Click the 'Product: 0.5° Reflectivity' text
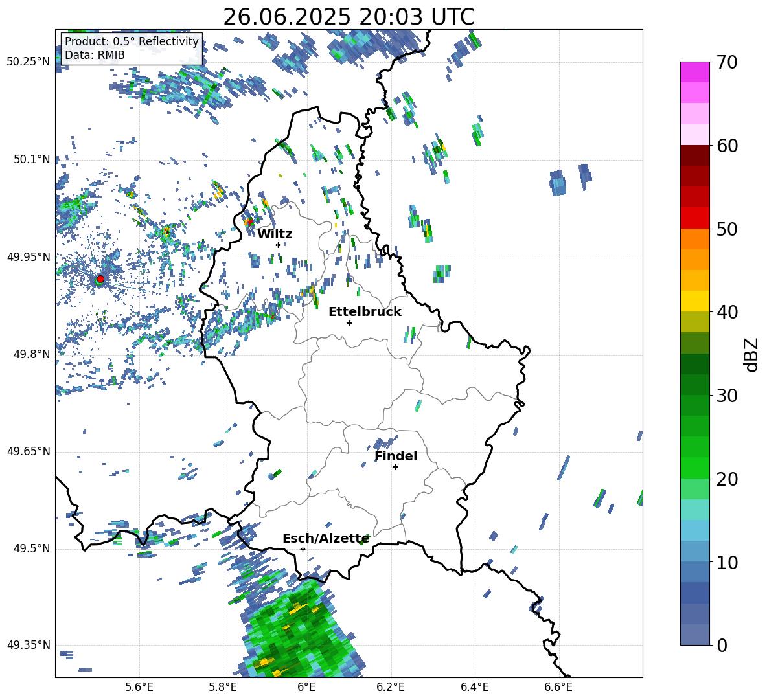767x700 pixels. point(132,41)
